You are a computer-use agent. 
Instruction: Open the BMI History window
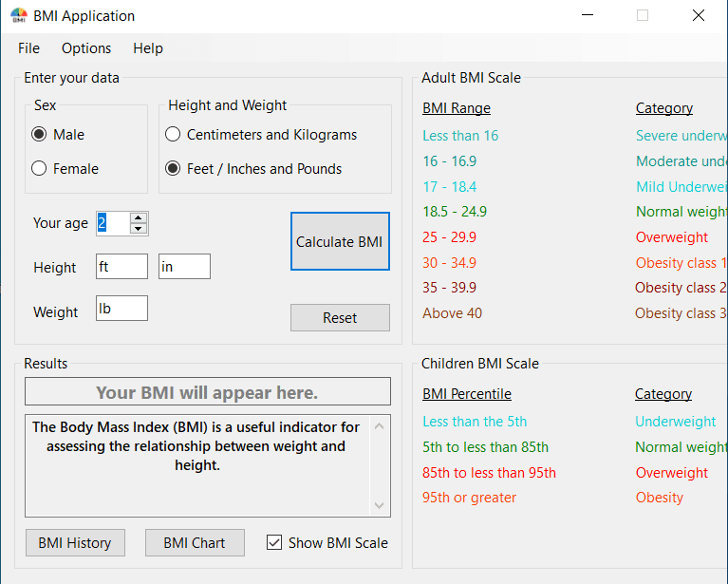pyautogui.click(x=75, y=543)
